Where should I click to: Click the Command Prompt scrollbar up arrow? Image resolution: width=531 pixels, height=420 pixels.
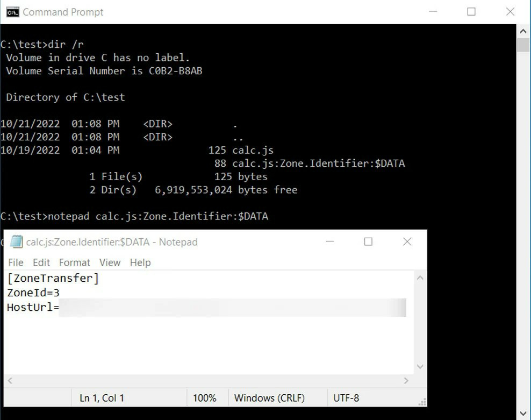523,30
